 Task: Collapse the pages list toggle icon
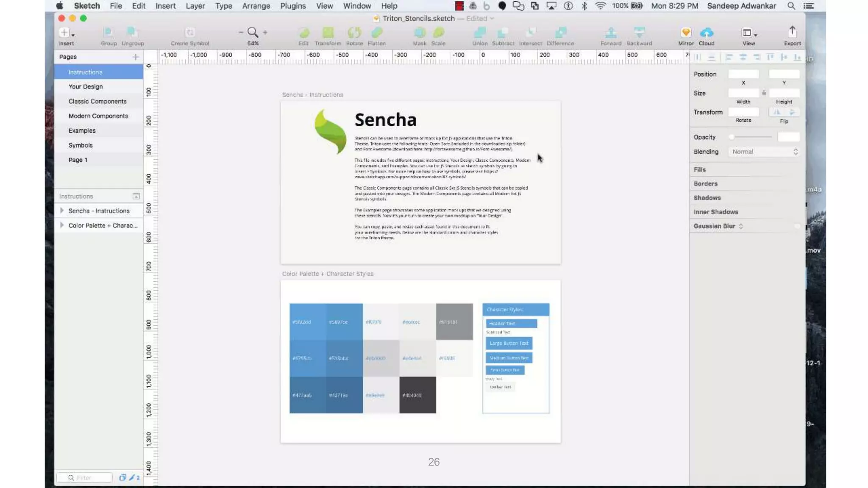tap(136, 196)
